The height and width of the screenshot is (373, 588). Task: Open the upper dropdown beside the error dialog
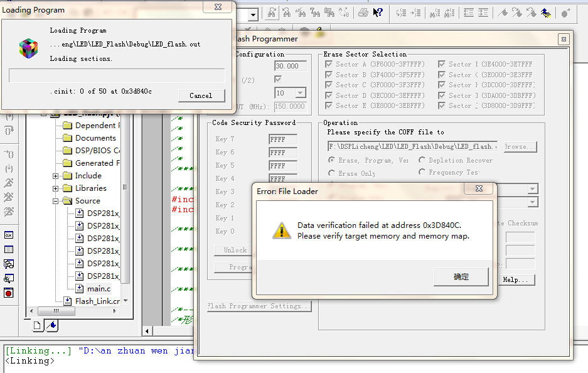pos(533,189)
